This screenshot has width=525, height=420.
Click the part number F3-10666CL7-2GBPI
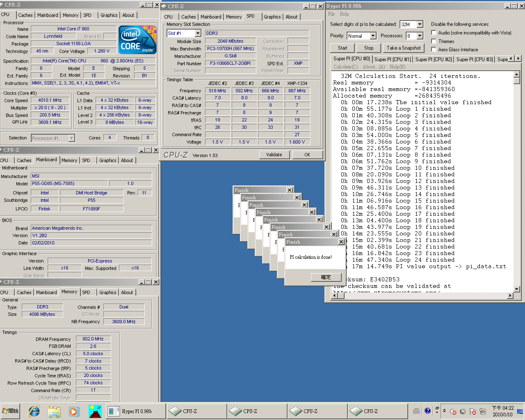coord(231,64)
